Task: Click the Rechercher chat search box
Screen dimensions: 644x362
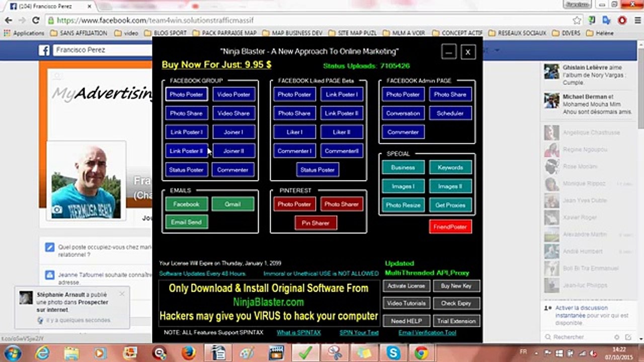Action: pos(579,337)
